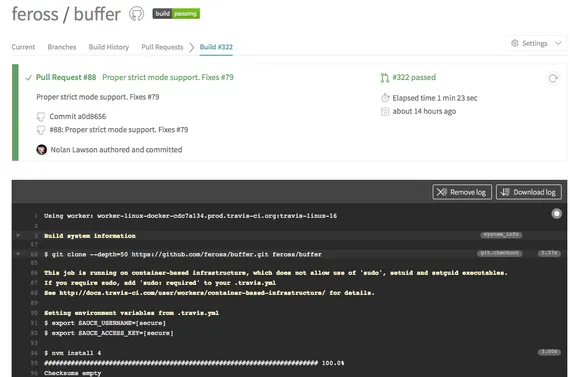Viewport: 570px width, 377px height.
Task: Click 'Setting environment variables from .travis.yml' line
Action: click(131, 313)
